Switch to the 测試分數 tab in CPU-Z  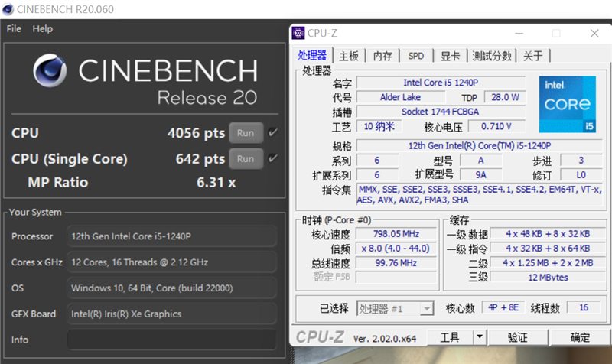click(x=492, y=56)
